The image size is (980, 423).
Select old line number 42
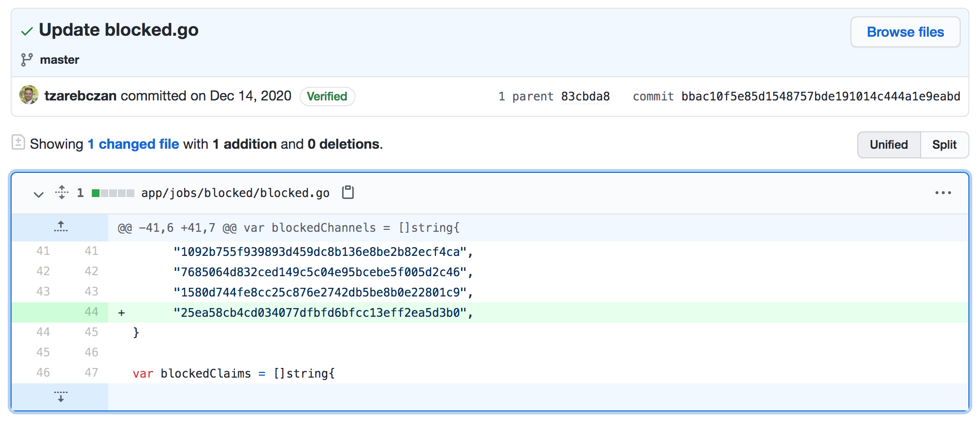point(43,271)
